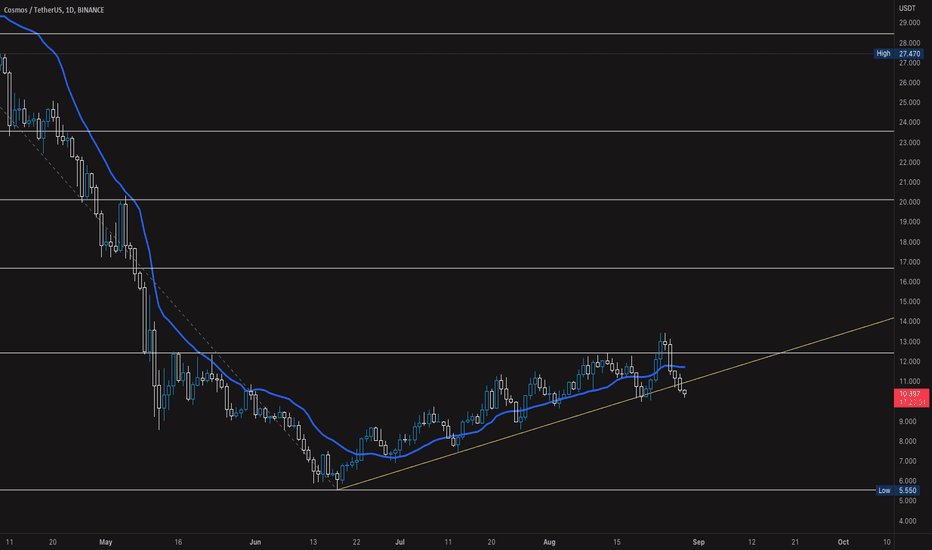Click the Oct label on time axis
This screenshot has height=550, width=932.
[x=843, y=542]
